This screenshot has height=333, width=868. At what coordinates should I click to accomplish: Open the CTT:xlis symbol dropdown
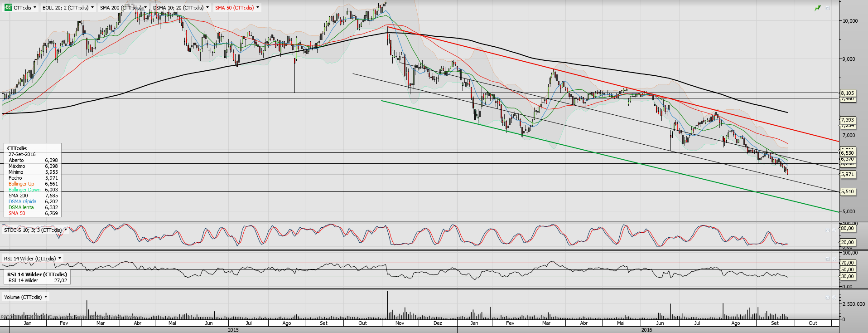(35, 8)
